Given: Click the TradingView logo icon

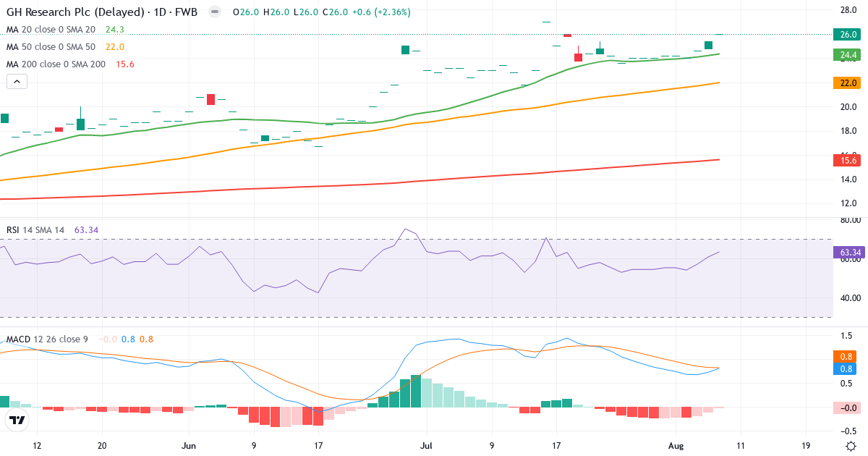Looking at the screenshot, I should click(x=17, y=421).
